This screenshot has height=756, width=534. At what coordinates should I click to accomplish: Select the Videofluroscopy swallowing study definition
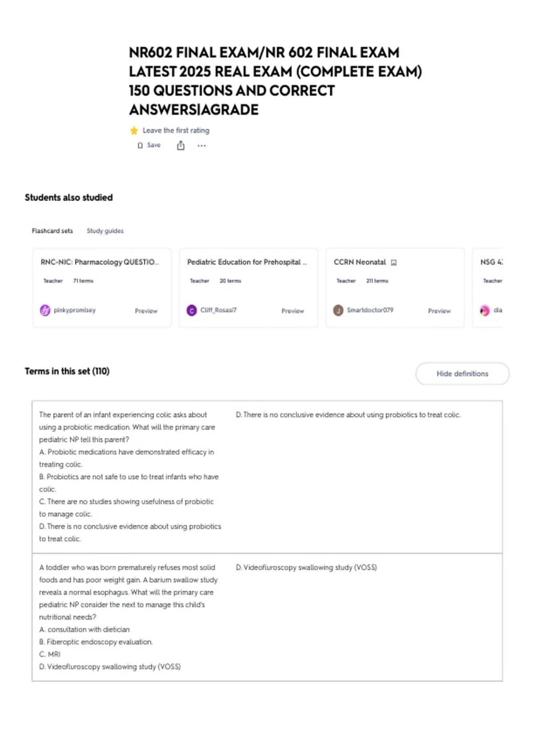306,567
